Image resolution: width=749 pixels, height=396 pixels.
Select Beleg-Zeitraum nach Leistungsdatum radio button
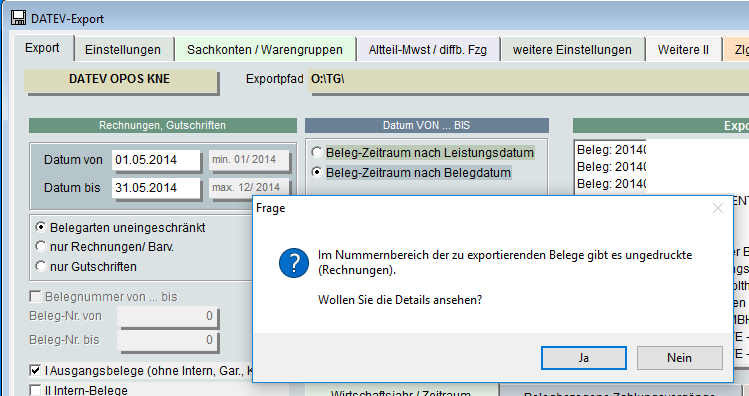(x=317, y=152)
